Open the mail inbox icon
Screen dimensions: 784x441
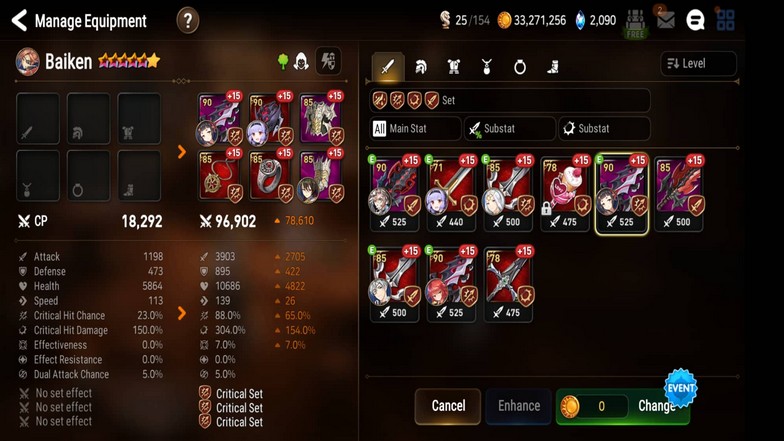point(666,20)
